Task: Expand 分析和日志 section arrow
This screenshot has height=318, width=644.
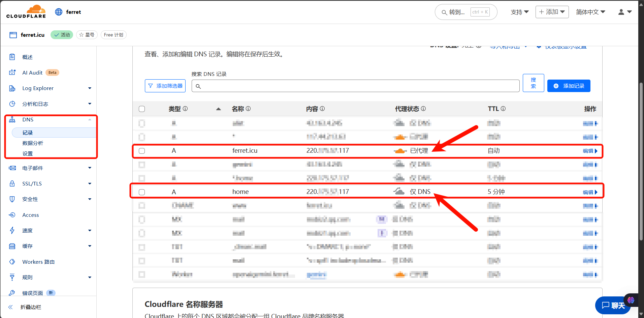Action: pyautogui.click(x=90, y=104)
